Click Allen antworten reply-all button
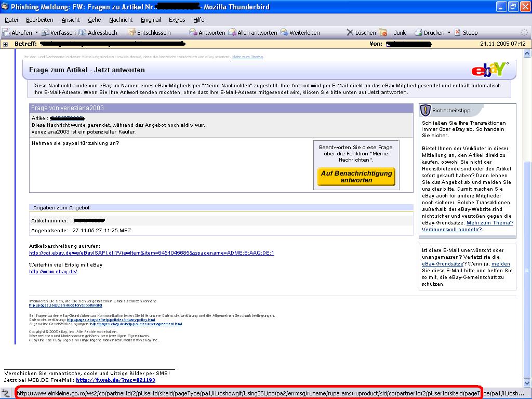 [x=253, y=33]
